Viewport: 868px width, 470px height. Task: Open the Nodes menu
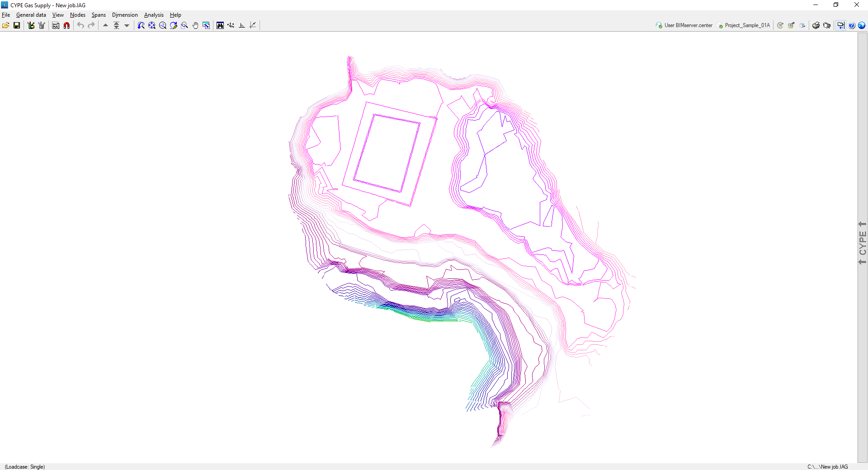click(78, 15)
